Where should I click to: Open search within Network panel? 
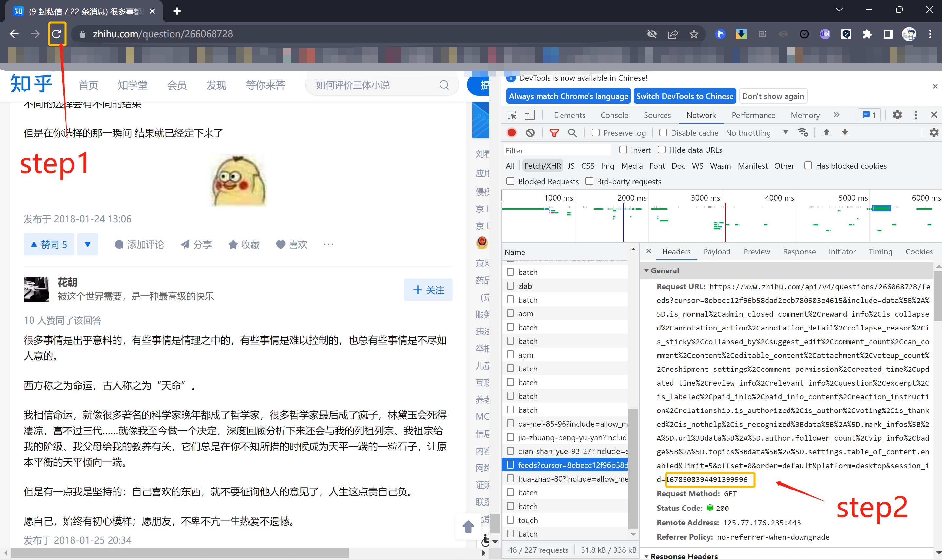[573, 133]
